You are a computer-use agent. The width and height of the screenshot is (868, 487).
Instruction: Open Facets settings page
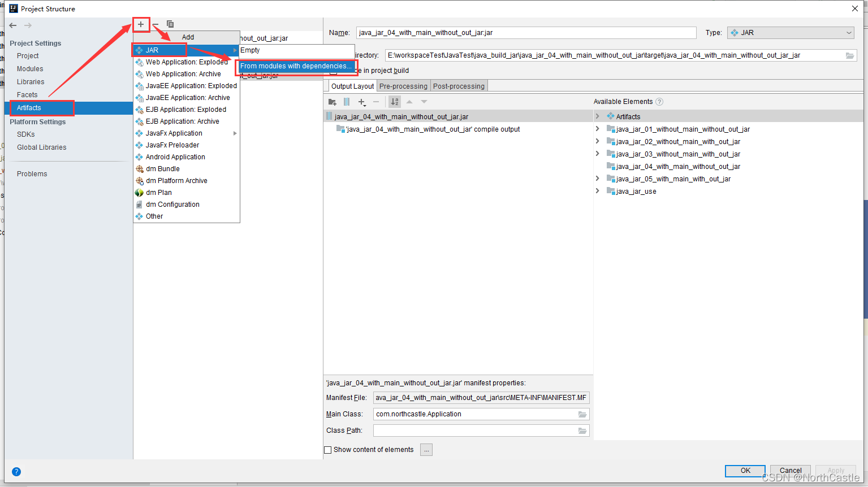click(x=27, y=95)
